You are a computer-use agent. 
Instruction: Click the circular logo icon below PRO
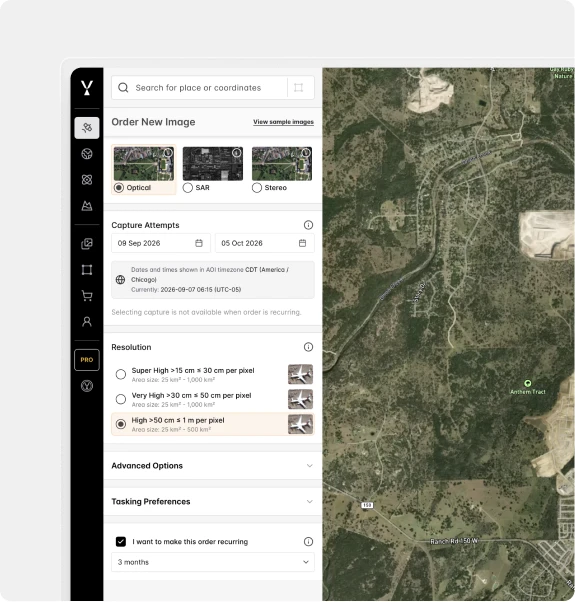[87, 385]
